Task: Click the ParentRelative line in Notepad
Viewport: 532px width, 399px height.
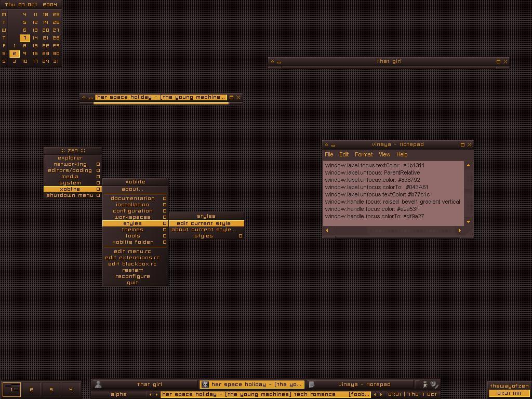Action: pyautogui.click(x=372, y=172)
